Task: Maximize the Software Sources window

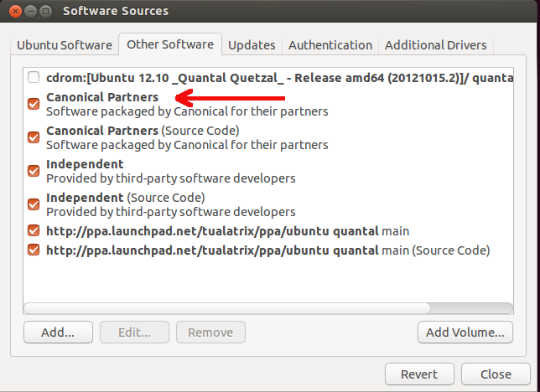Action: [x=47, y=12]
